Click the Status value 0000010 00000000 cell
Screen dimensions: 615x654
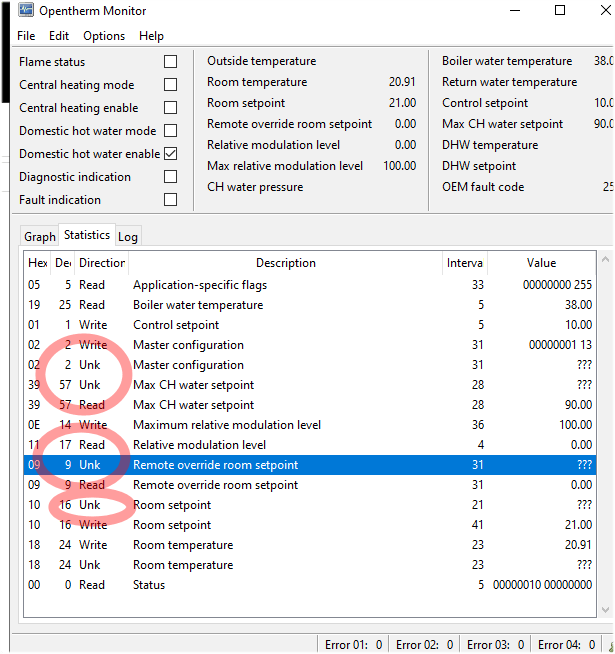pos(542,585)
